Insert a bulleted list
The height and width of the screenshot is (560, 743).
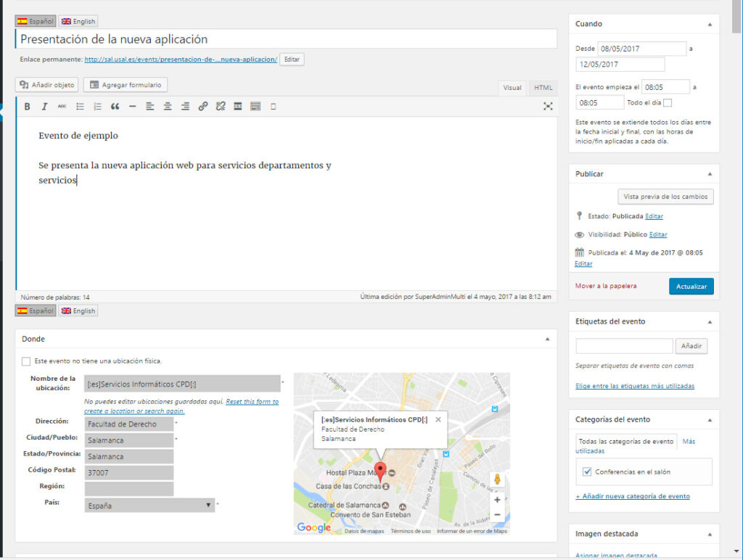[x=80, y=107]
